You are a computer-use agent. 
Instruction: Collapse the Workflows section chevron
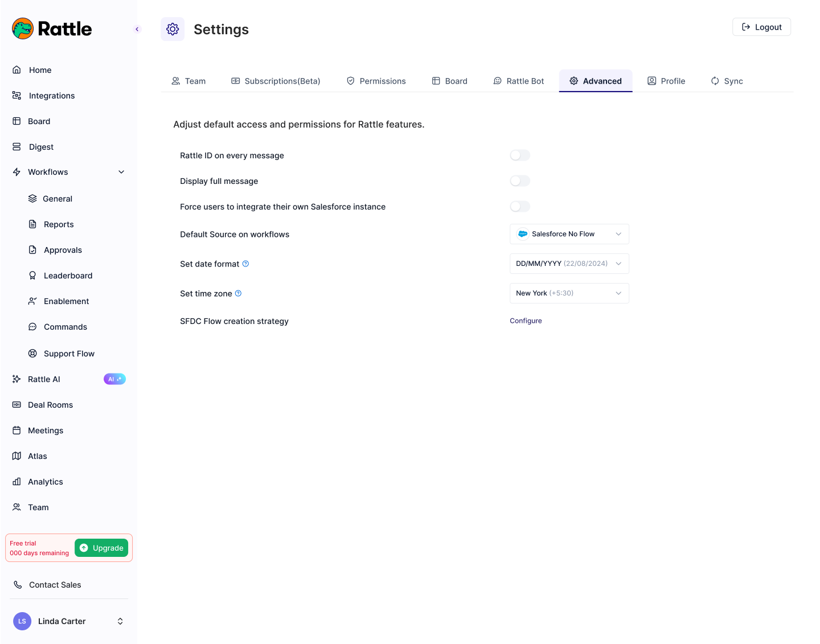(121, 171)
